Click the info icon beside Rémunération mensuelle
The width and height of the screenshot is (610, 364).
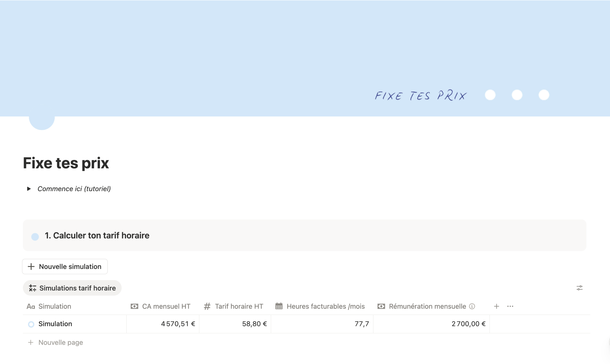pyautogui.click(x=472, y=306)
